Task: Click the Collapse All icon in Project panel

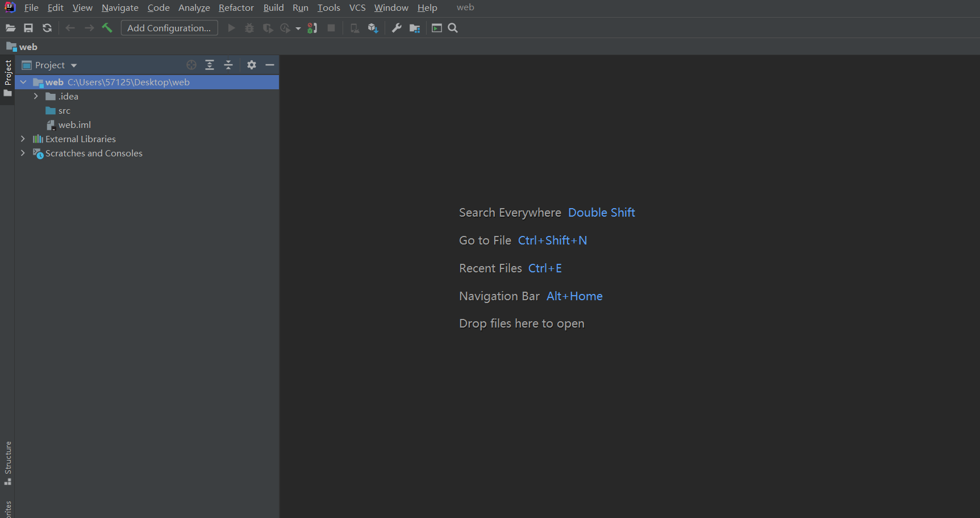Action: click(x=228, y=65)
